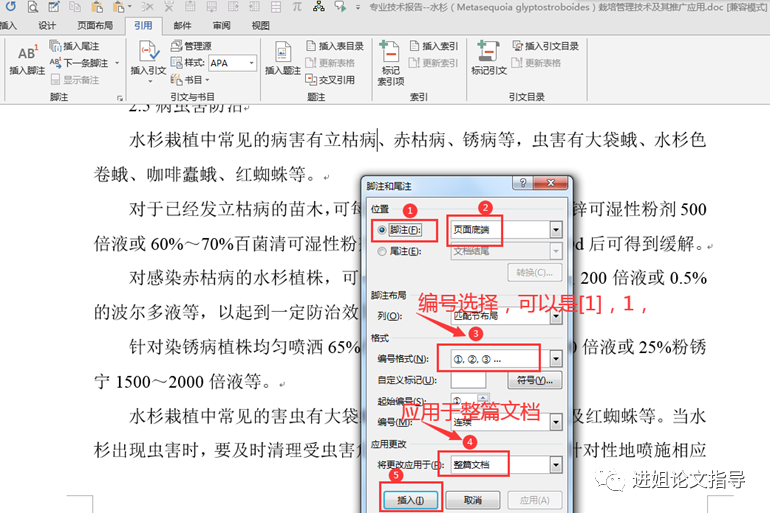Click Insert Endnote in ribbon
This screenshot has height=513, width=770.
tap(75, 46)
